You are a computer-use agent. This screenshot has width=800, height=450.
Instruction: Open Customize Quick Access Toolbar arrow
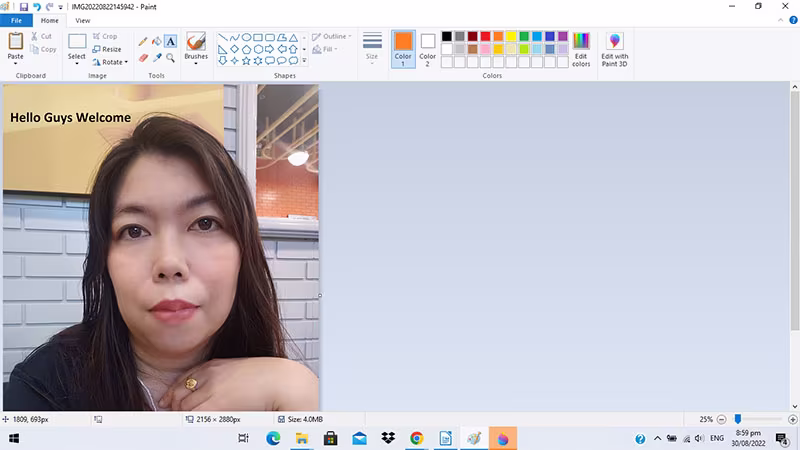(61, 7)
